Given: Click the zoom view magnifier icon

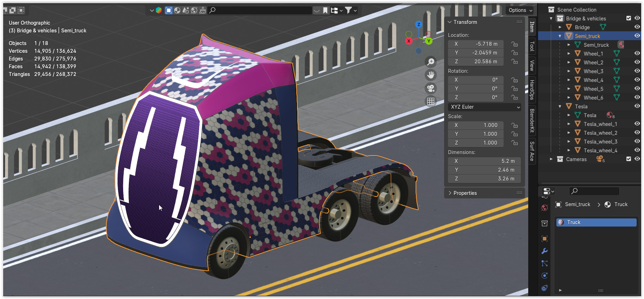Looking at the screenshot, I should (431, 62).
